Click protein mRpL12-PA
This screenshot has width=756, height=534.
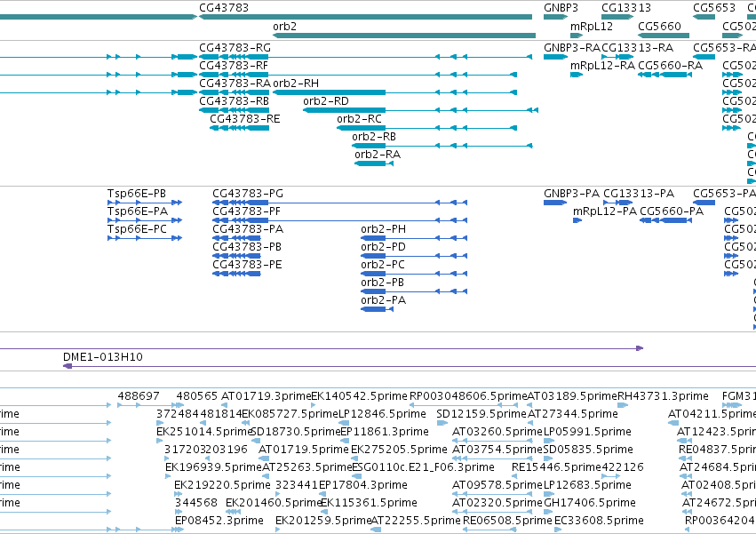tap(605, 211)
